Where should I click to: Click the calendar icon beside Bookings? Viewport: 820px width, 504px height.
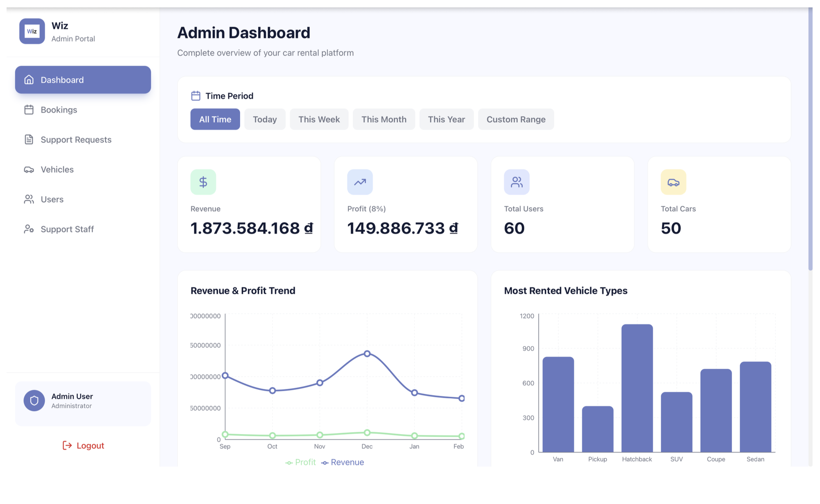29,110
